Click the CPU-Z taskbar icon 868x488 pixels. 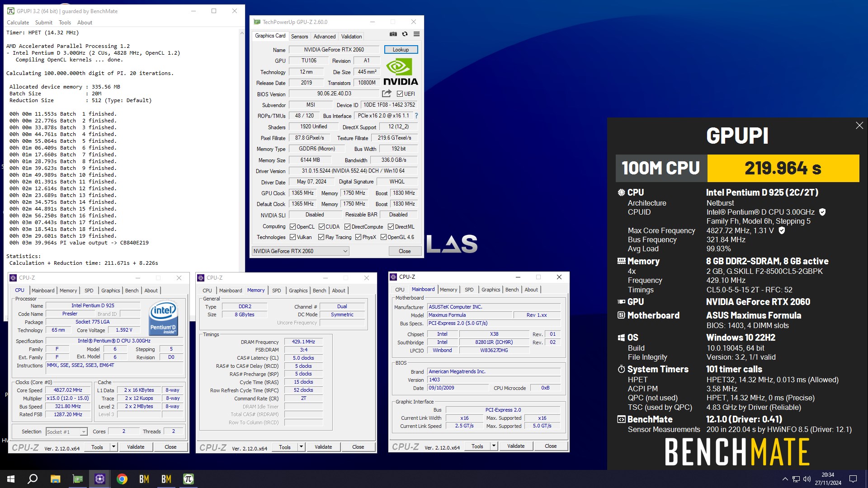[x=100, y=479]
